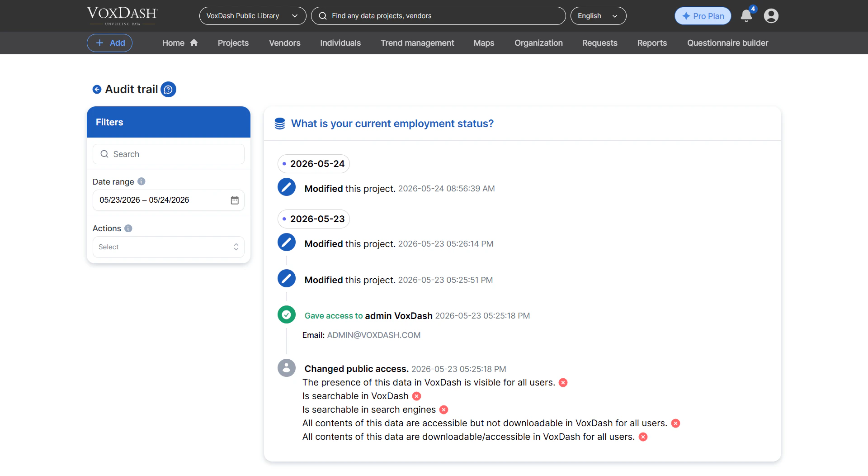Open the Requests menu
Screen dimensions: 868x476
[599, 43]
